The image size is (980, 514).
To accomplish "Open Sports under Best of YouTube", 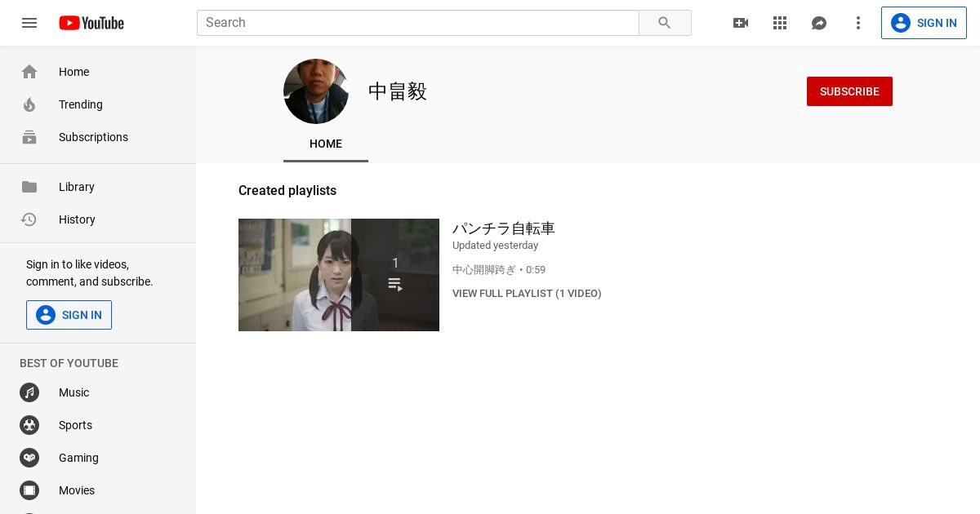I will 98,425.
